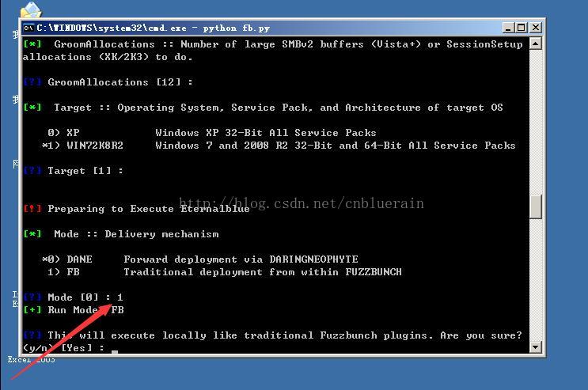
Task: Click the 'GroomAllocations [12] :' prompt line
Action: click(x=108, y=82)
